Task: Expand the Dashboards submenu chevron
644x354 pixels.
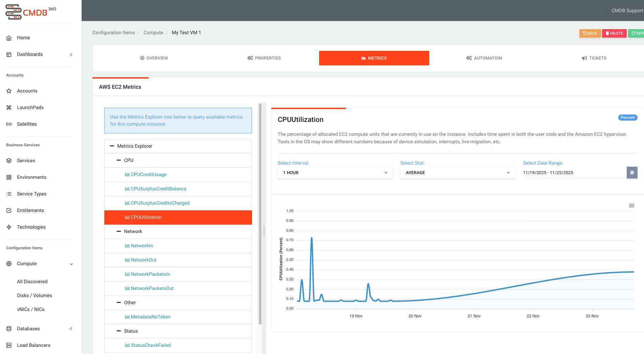Action: click(71, 55)
